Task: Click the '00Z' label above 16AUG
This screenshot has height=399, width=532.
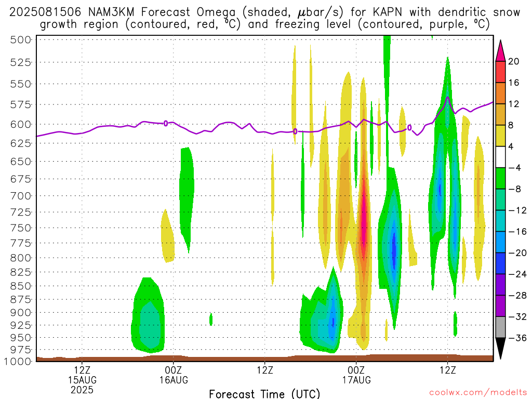Action: tap(174, 370)
